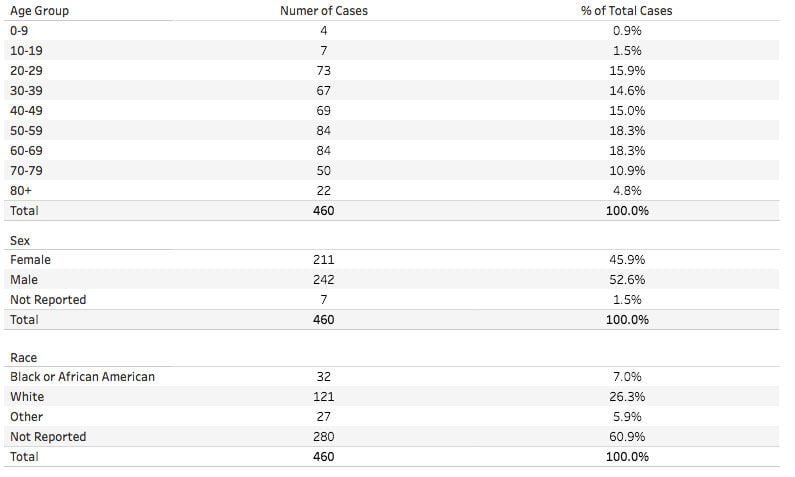The height and width of the screenshot is (477, 795).
Task: Select the 10-19 age group label
Action: click(x=27, y=51)
